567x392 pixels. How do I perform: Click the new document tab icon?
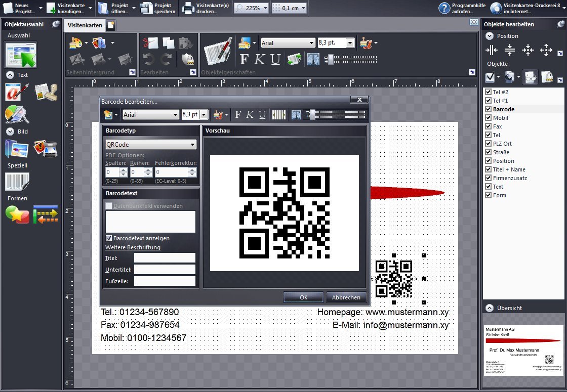click(111, 25)
